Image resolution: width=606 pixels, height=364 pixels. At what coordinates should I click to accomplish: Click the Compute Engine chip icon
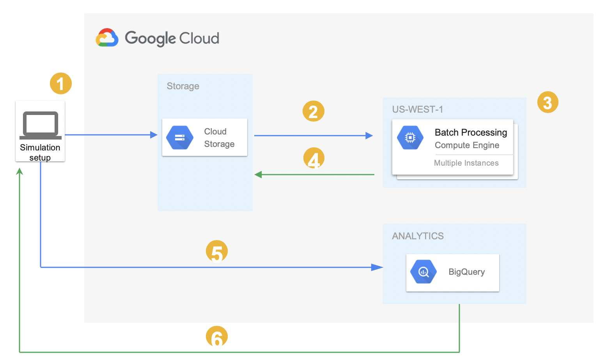point(410,138)
